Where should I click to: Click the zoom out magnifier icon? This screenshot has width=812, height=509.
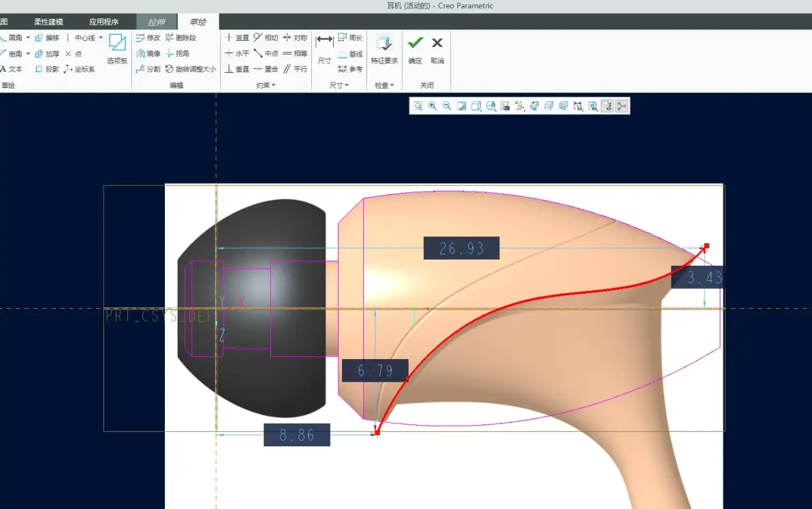(x=447, y=106)
